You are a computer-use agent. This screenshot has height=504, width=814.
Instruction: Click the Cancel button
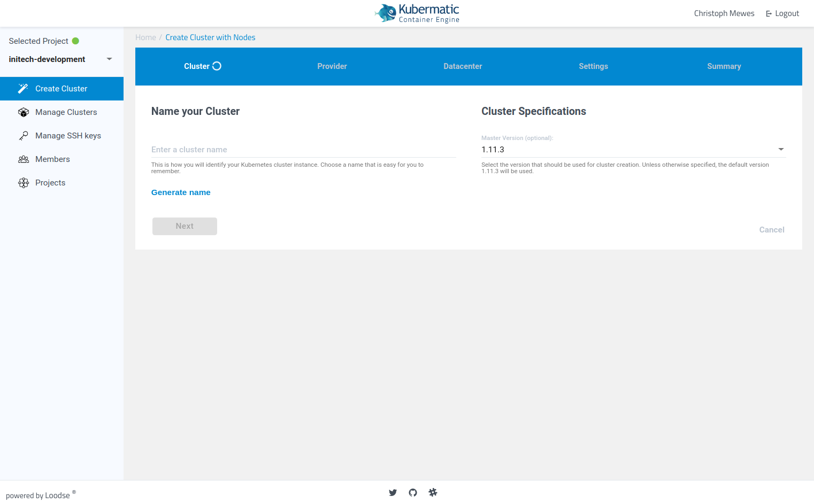(772, 230)
